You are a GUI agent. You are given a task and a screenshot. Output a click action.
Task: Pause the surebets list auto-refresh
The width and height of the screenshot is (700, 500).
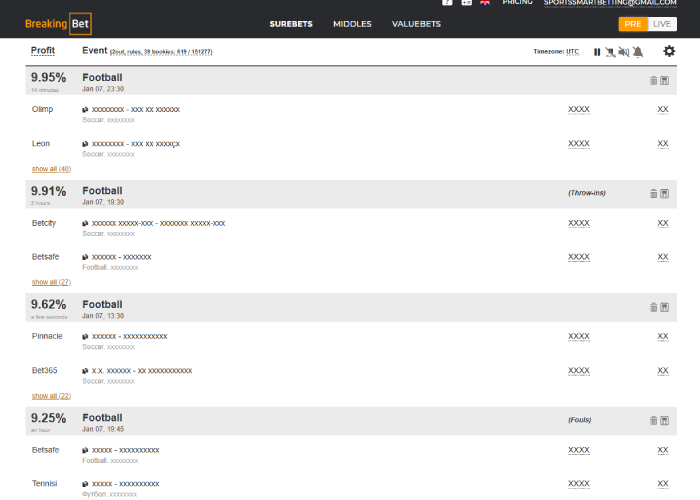coord(597,52)
